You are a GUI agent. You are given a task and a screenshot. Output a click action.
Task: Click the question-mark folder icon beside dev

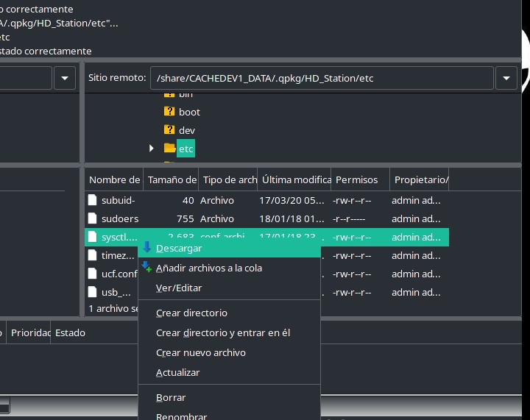[169, 130]
